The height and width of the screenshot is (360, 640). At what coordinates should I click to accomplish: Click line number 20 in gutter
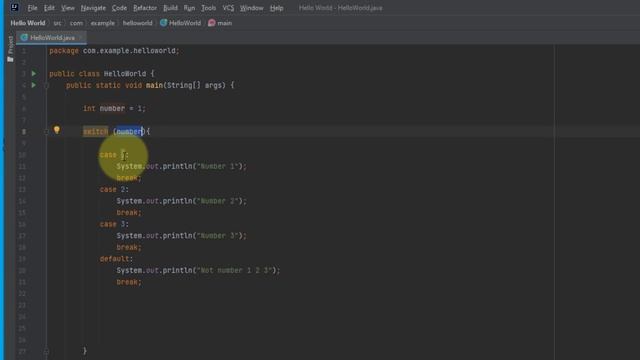[22, 270]
